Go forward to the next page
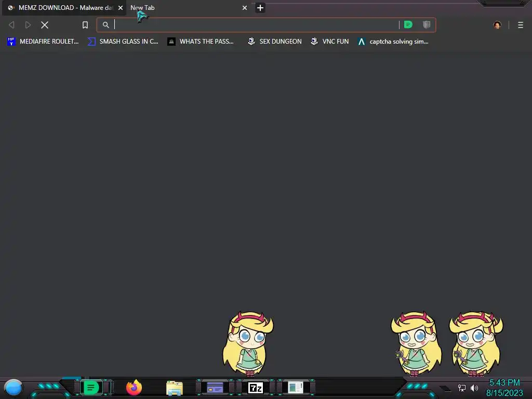This screenshot has width=532, height=399. click(28, 25)
